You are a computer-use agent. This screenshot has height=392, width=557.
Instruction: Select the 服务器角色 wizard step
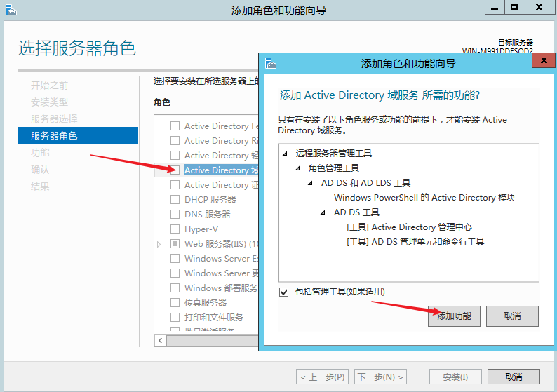coord(78,135)
